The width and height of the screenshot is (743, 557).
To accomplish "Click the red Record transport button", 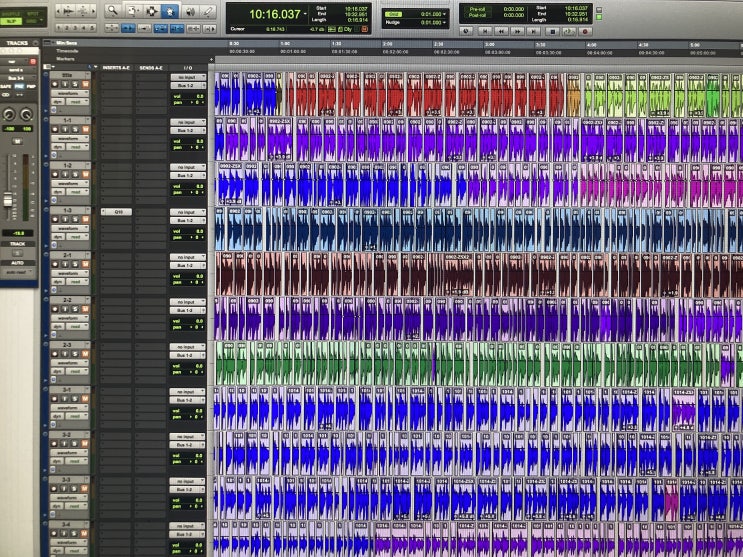I will click(x=584, y=31).
